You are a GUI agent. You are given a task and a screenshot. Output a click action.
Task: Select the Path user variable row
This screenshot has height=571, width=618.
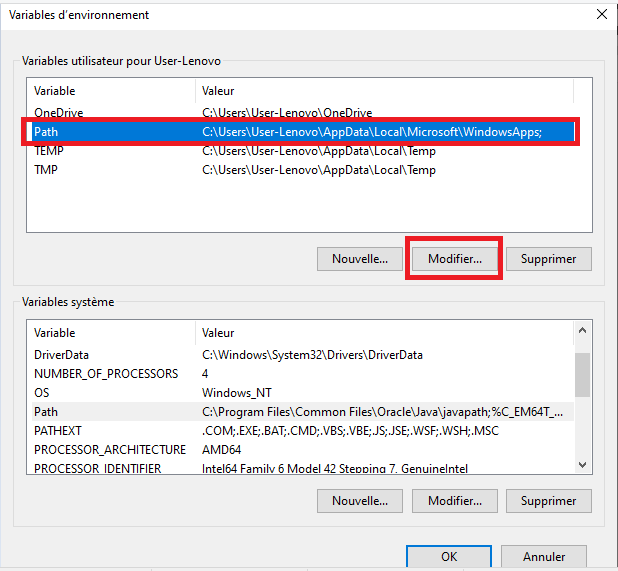(303, 132)
